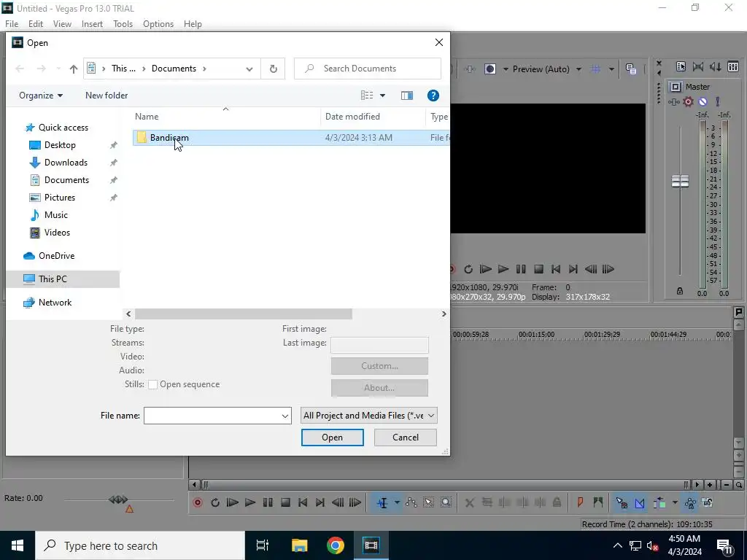
Task: Click the Help question mark icon in dialog
Action: pyautogui.click(x=433, y=96)
